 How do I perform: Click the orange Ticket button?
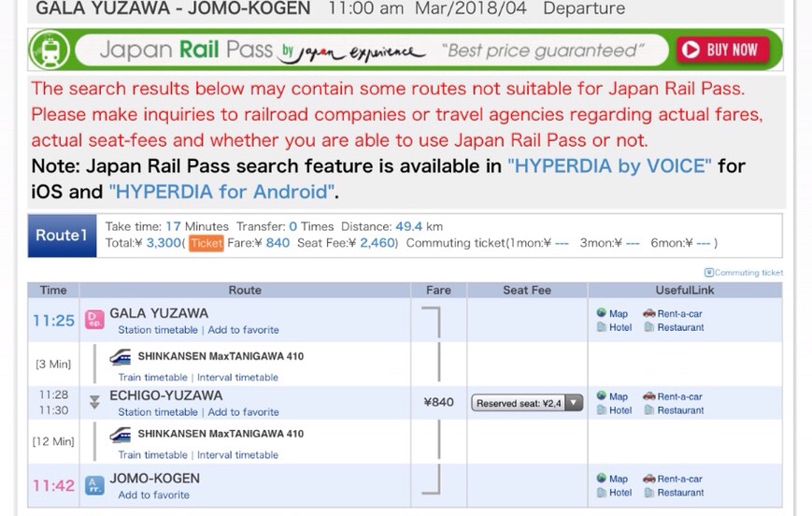click(x=207, y=243)
